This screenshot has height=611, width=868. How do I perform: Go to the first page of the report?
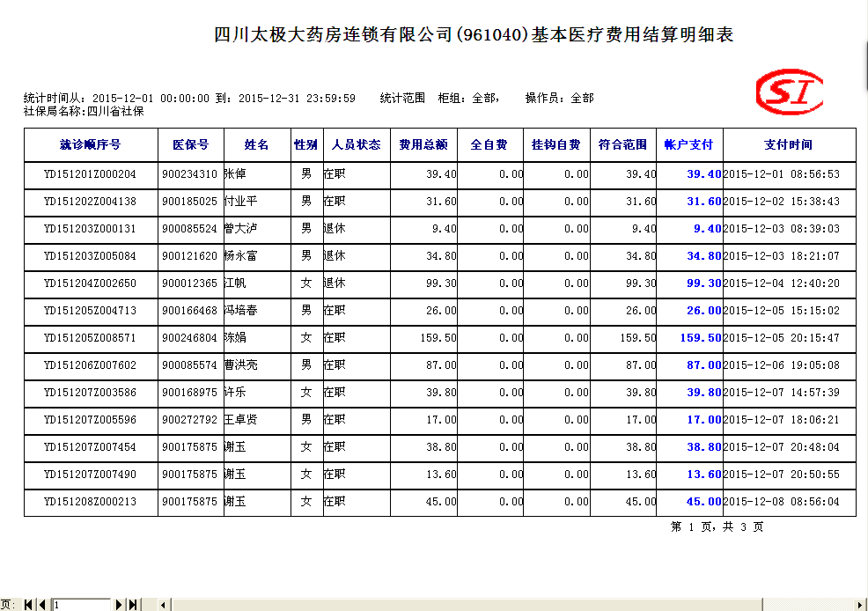coord(28,604)
